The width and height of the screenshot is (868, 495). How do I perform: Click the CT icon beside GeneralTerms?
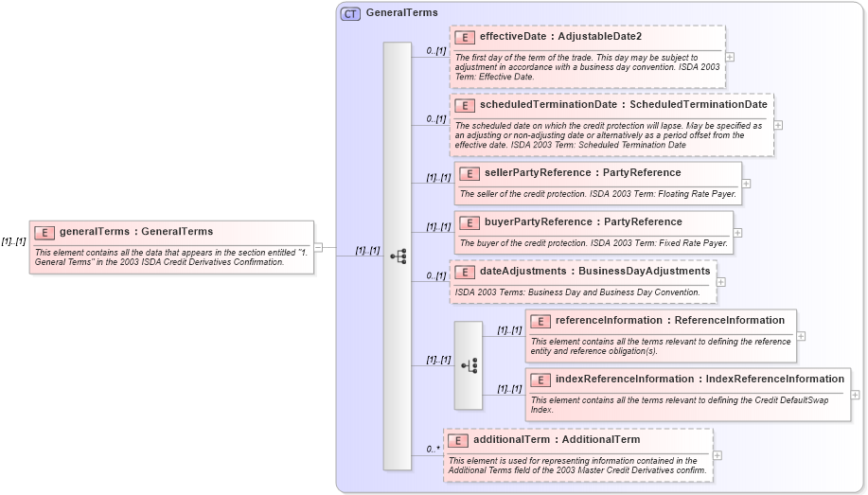[x=350, y=14]
